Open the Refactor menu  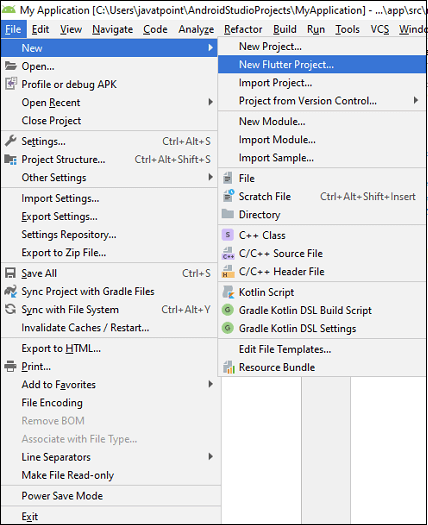point(243,29)
